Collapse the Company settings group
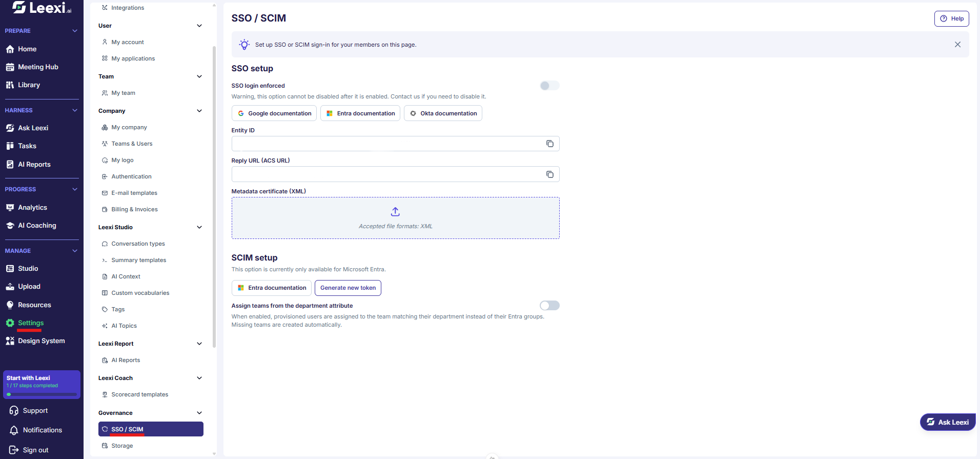Image resolution: width=980 pixels, height=459 pixels. pyautogui.click(x=199, y=111)
